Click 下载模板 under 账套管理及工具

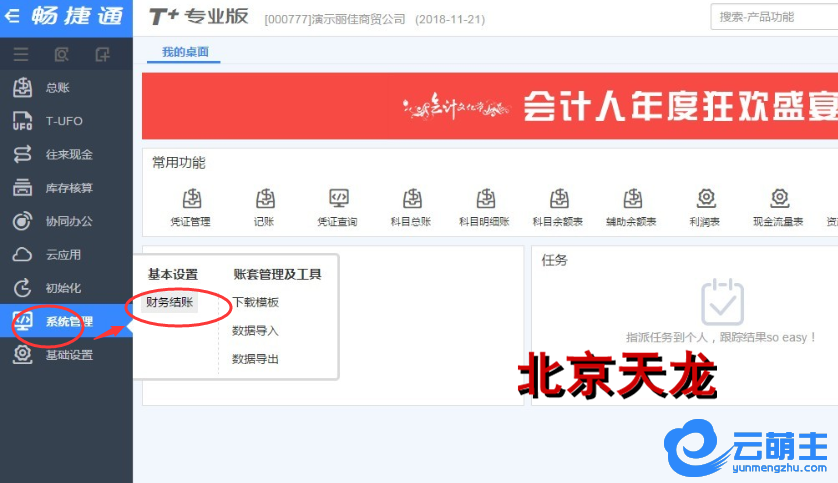pyautogui.click(x=255, y=302)
